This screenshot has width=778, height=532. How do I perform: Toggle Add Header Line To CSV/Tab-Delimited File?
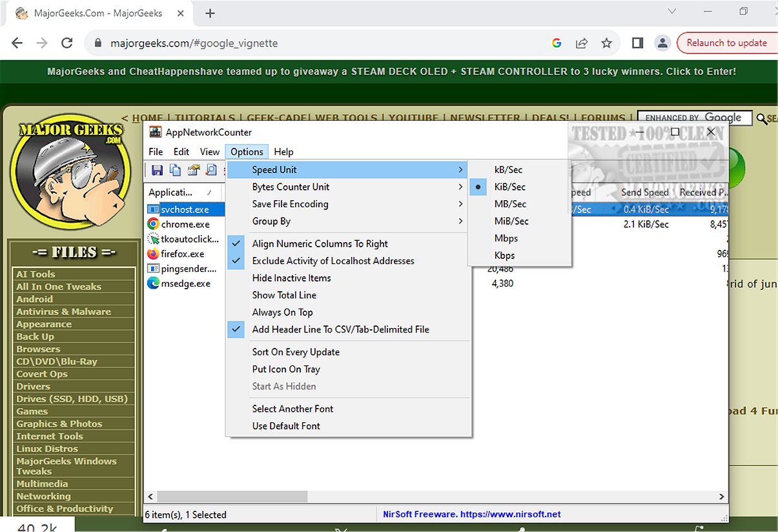click(349, 329)
